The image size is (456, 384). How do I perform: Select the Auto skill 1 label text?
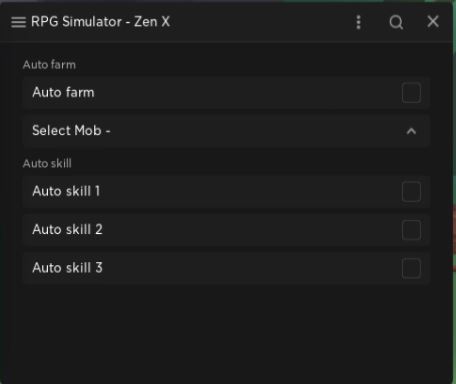tap(66, 191)
